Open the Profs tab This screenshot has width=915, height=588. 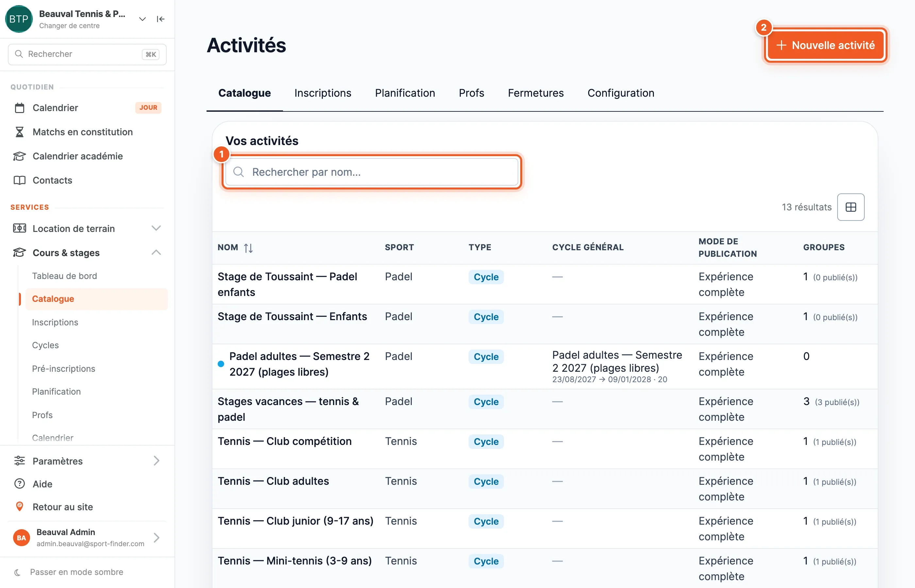pyautogui.click(x=471, y=93)
